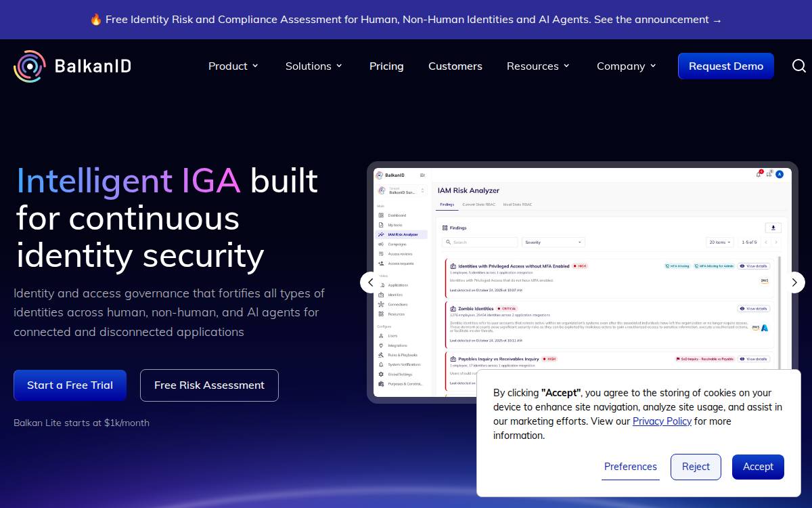This screenshot has width=812, height=508.
Task: Select the Findings tab
Action: click(x=447, y=205)
